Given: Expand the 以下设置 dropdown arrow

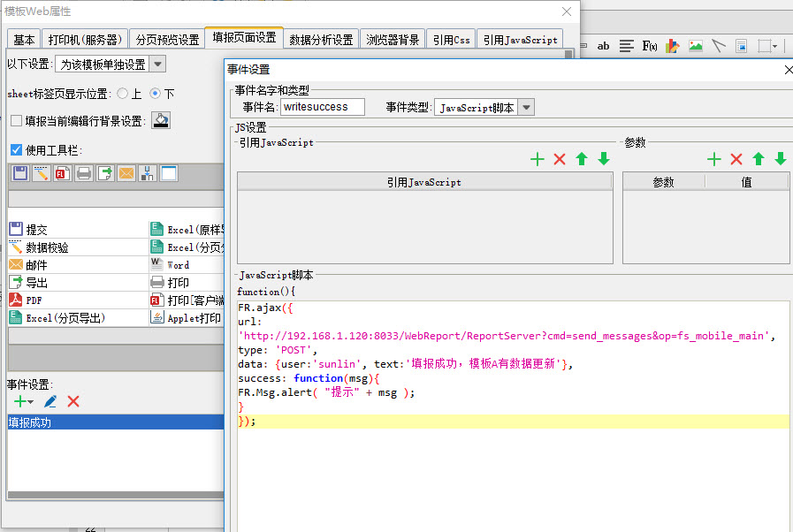Looking at the screenshot, I should tap(157, 65).
